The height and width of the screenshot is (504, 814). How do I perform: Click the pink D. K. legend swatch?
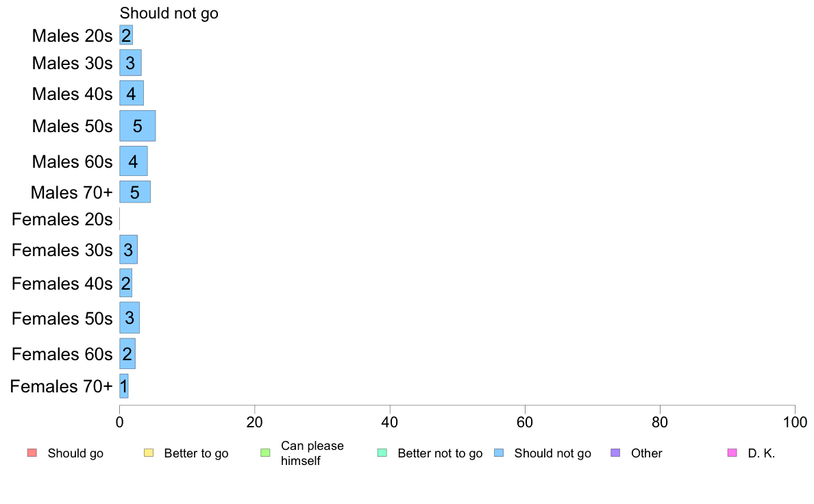(732, 453)
